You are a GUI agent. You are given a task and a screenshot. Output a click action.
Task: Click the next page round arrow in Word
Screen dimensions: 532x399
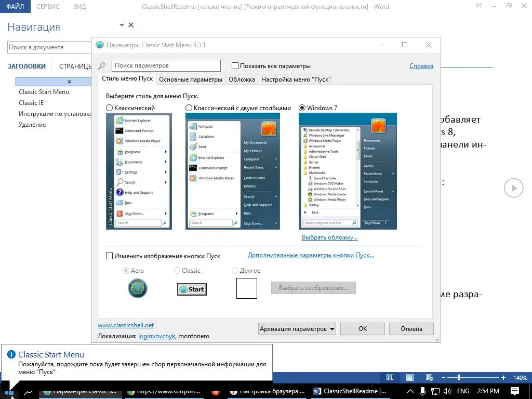click(x=514, y=188)
